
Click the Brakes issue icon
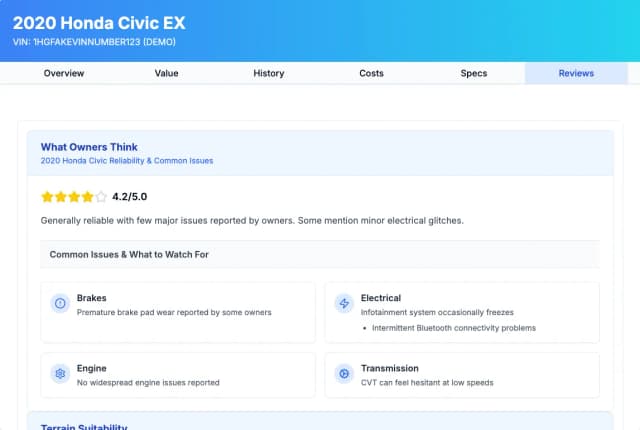[x=60, y=304]
